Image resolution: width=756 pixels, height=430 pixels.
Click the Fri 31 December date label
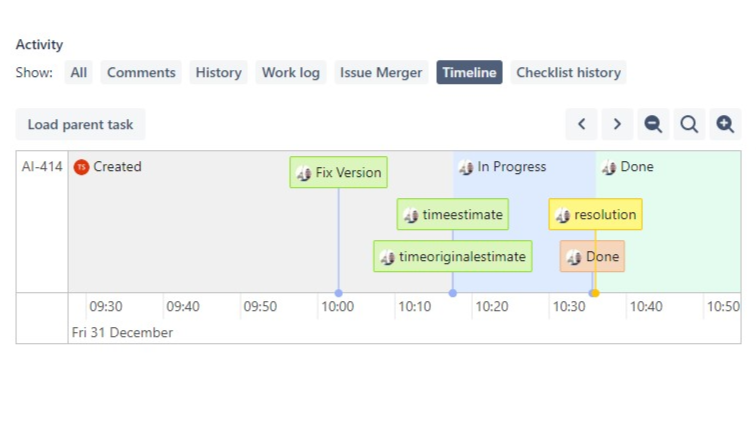(x=122, y=333)
